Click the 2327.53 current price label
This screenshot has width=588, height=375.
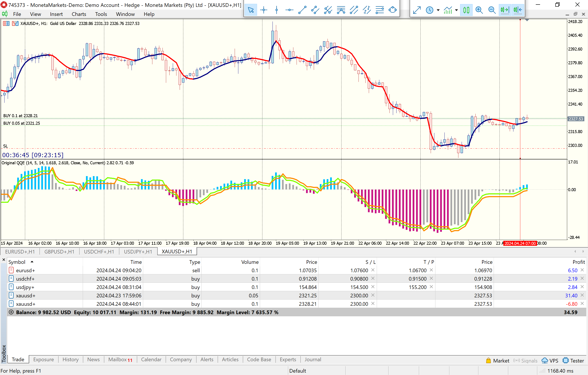(576, 119)
